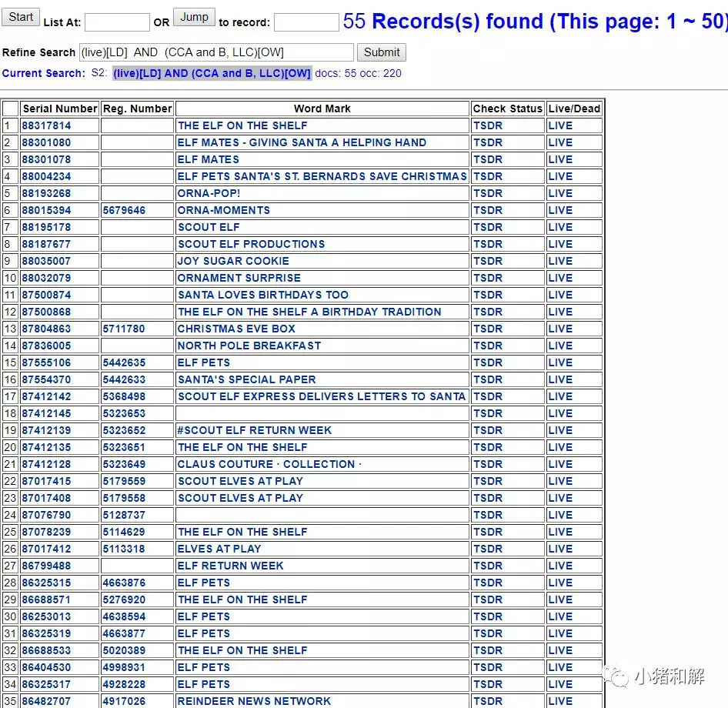Open the SCOUT ELF PRODUCTIONS word mark
The image size is (728, 708).
click(251, 244)
